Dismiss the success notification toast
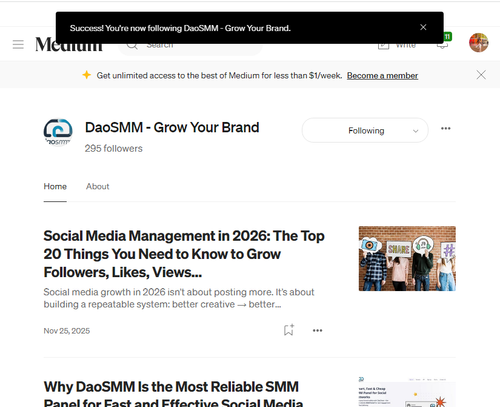This screenshot has width=500, height=407. [x=423, y=27]
